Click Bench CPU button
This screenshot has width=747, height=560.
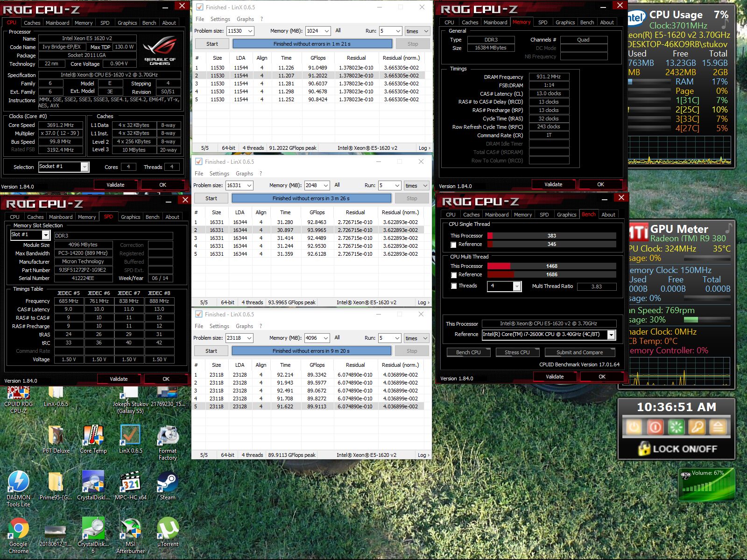click(468, 352)
